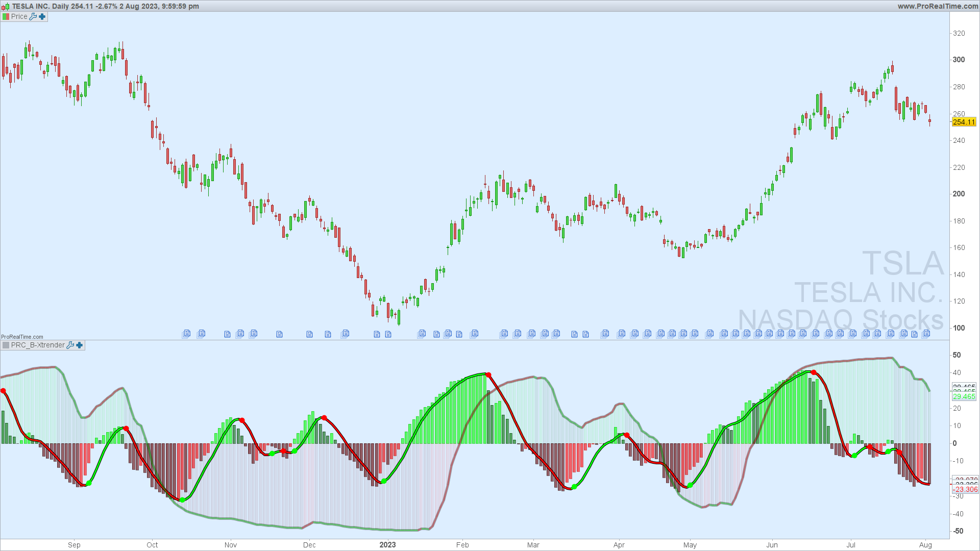Open PRC_B-Xtrender settings wrench icon
The height and width of the screenshot is (551, 980).
70,345
